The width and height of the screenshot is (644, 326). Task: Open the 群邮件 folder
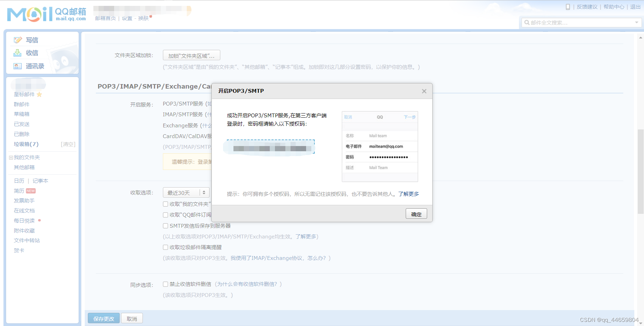click(21, 105)
